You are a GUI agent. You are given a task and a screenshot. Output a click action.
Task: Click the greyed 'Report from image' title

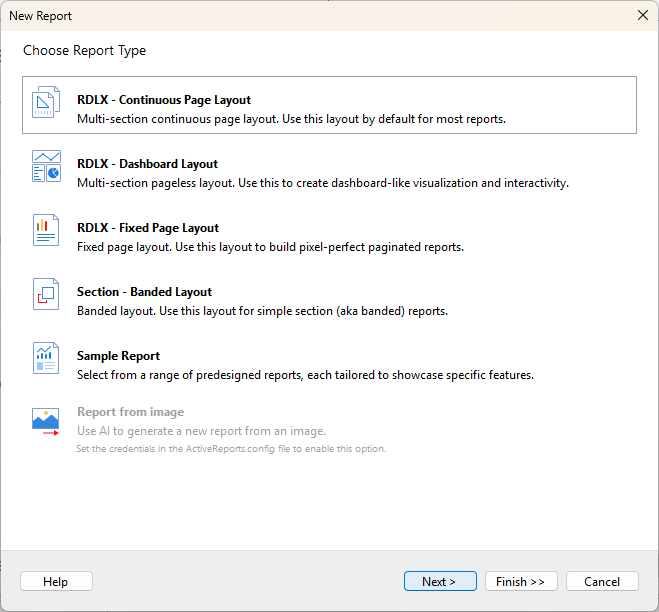coord(130,412)
